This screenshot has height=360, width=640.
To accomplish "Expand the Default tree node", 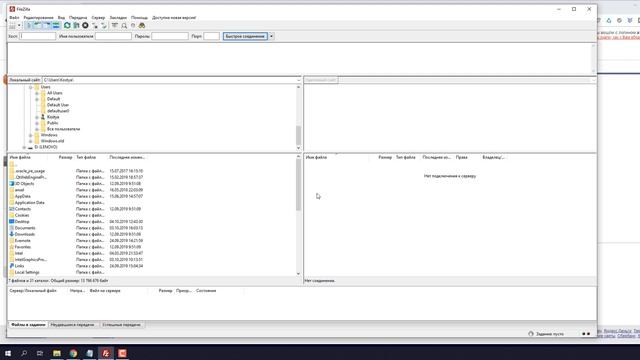I will click(x=37, y=99).
